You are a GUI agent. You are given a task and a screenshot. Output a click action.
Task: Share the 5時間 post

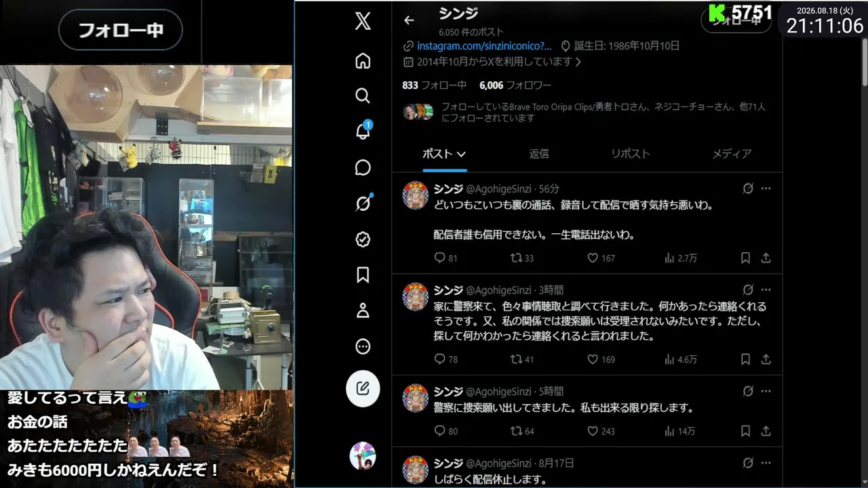pyautogui.click(x=766, y=431)
